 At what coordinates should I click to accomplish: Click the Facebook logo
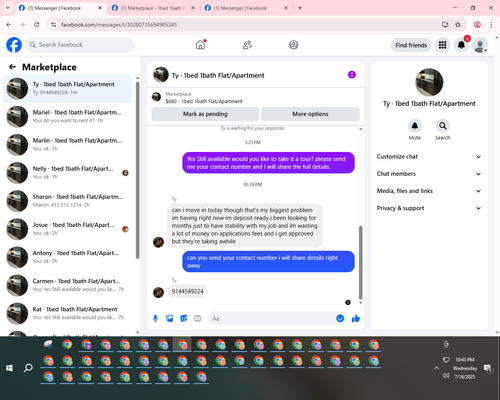(14, 45)
